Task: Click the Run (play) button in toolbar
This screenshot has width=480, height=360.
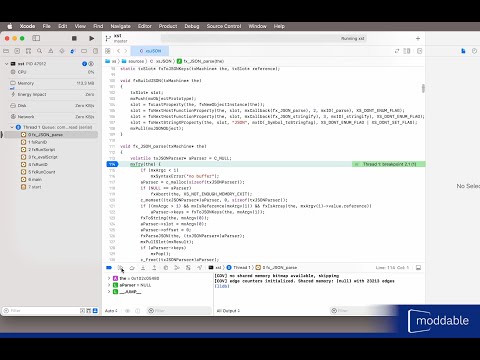Action: [91, 38]
